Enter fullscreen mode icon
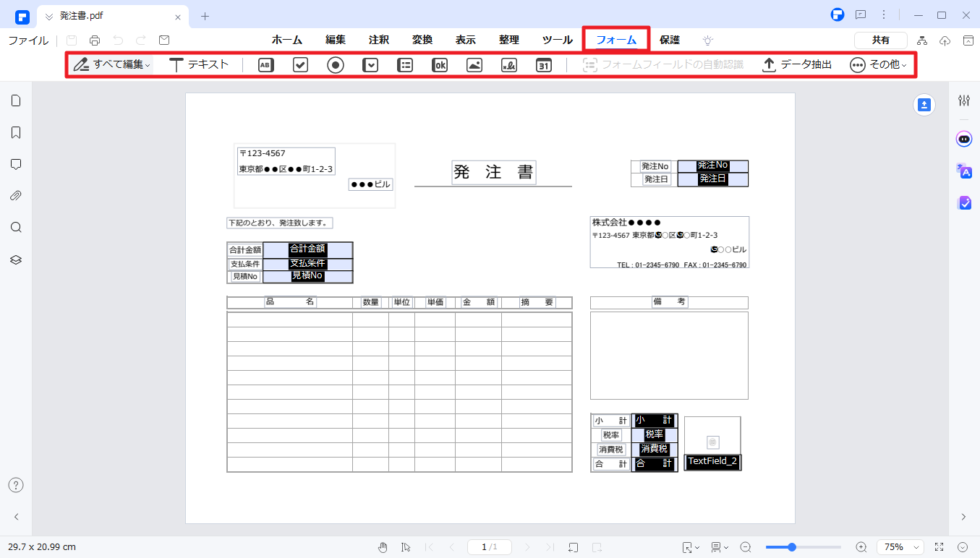This screenshot has width=980, height=558. click(939, 547)
